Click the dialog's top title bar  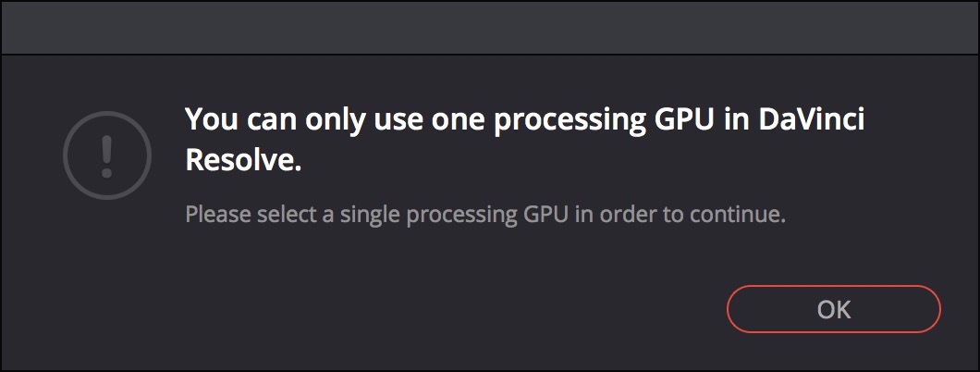coord(490,26)
